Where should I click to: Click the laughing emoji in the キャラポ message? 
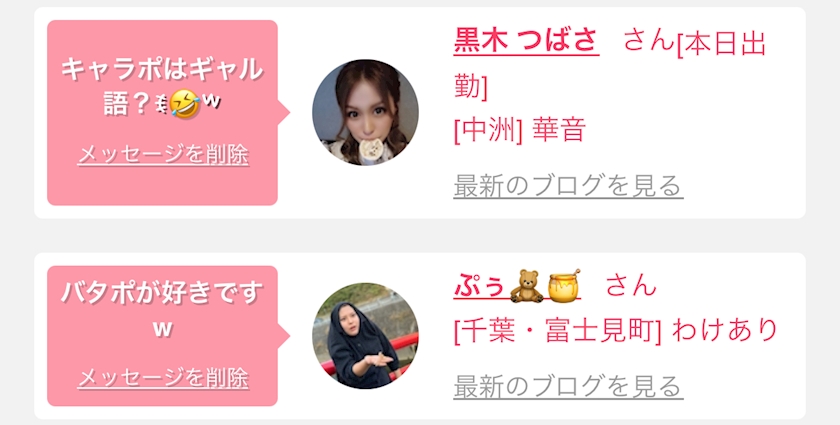point(185,103)
